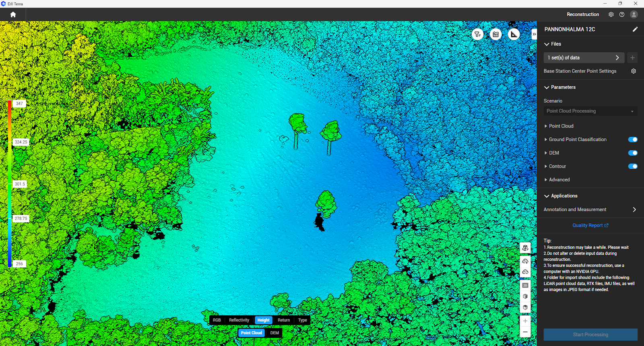Click the Scenario label
The width and height of the screenshot is (644, 346).
(553, 101)
